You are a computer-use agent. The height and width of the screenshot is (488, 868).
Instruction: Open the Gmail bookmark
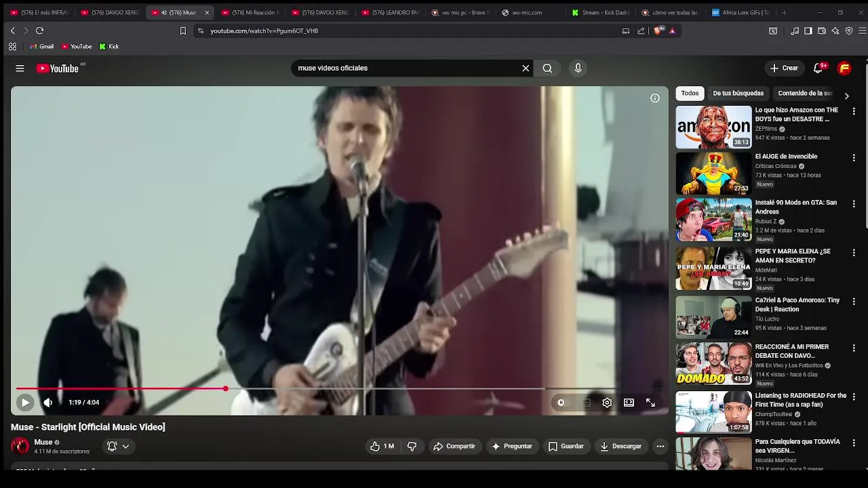pyautogui.click(x=41, y=47)
